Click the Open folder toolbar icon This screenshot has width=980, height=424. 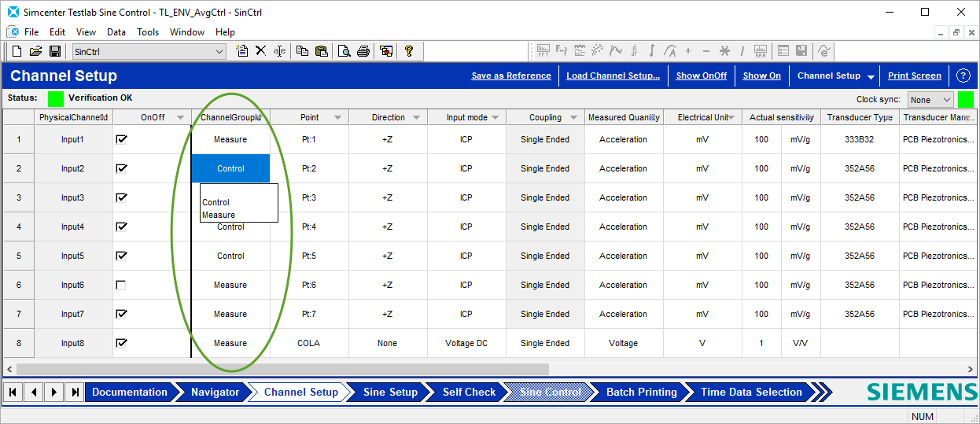[x=35, y=51]
